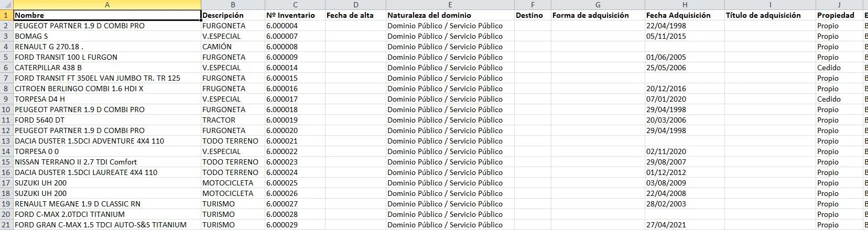Select cell BOMAG S

tap(107, 36)
